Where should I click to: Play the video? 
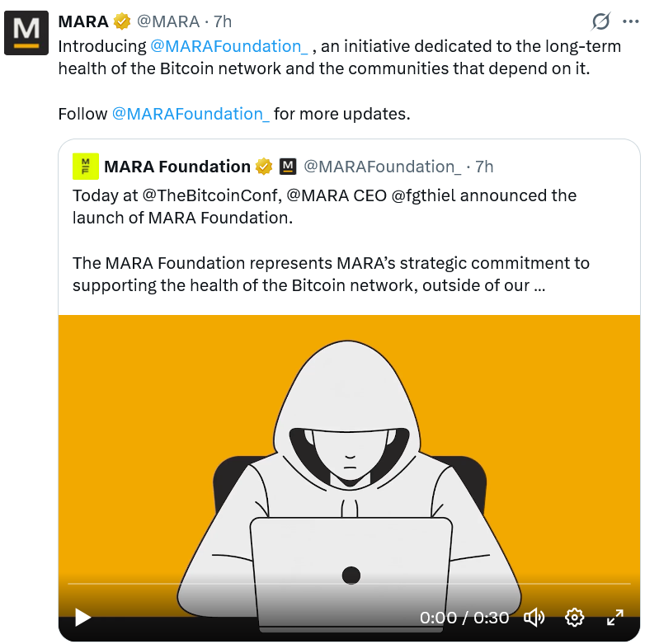click(82, 617)
